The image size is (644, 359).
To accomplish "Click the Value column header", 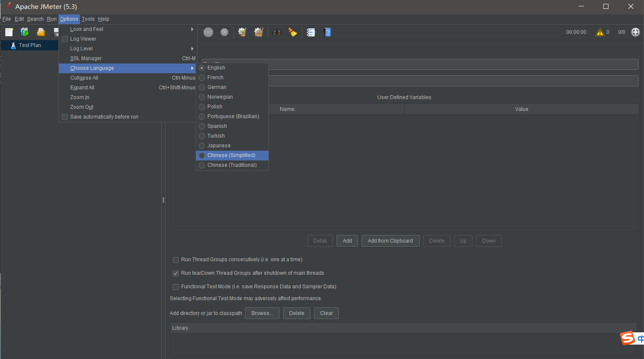I will point(522,109).
